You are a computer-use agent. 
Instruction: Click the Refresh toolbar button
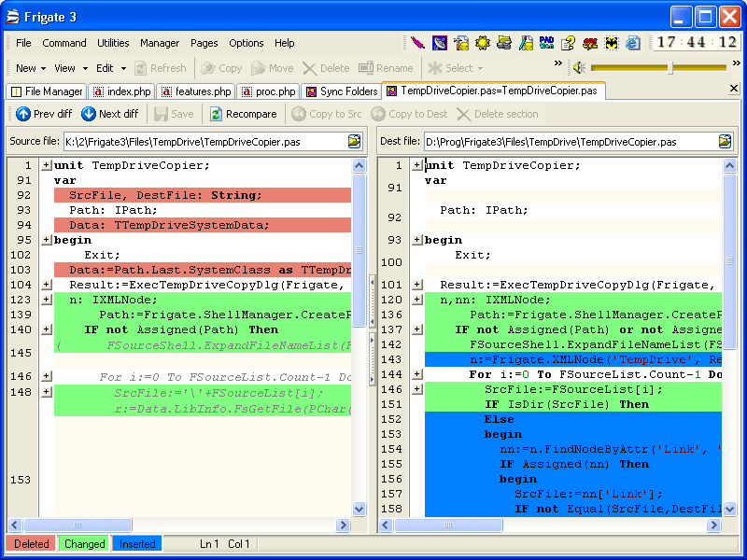pos(161,68)
